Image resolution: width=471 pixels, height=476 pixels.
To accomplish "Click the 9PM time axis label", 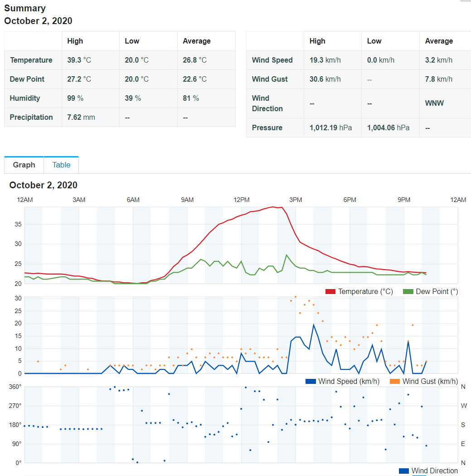I will (403, 200).
